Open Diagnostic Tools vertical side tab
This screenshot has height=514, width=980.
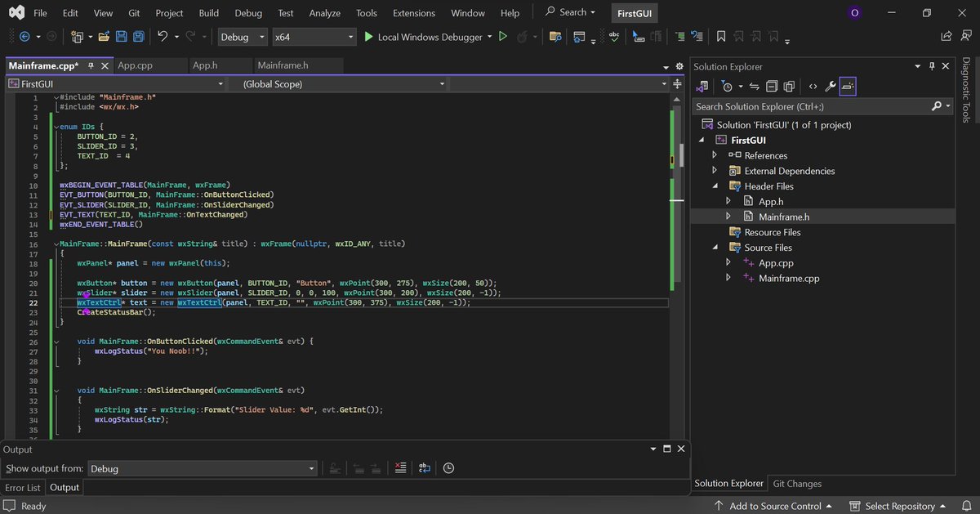pos(966,90)
